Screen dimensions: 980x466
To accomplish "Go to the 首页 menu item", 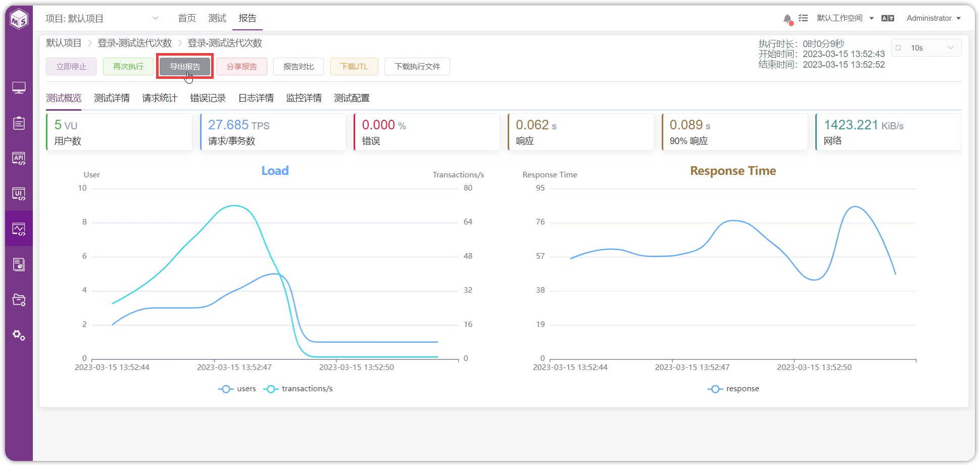I will tap(187, 18).
